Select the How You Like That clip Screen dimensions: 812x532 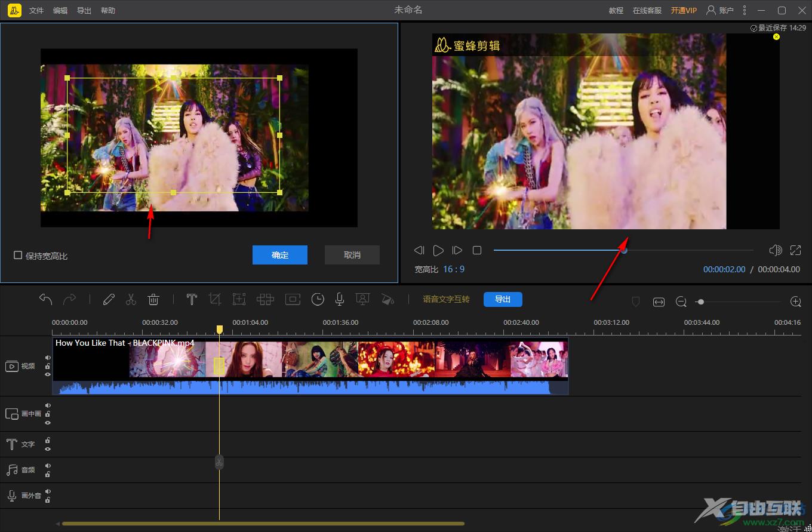(310, 366)
